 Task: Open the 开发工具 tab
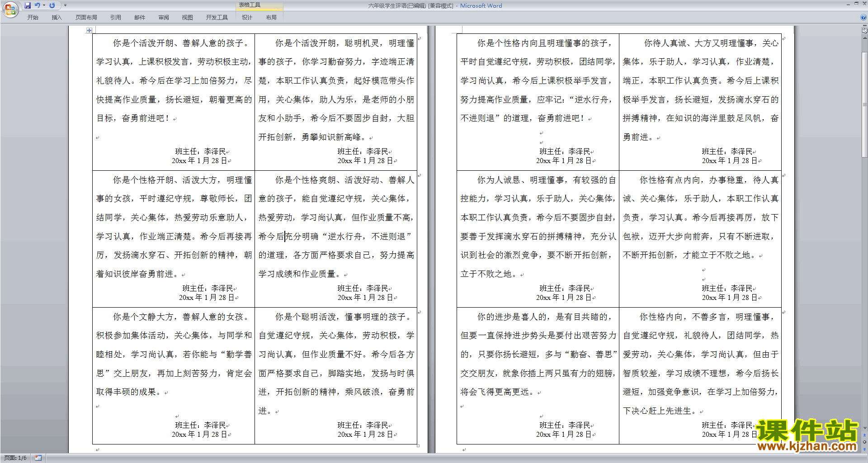(217, 17)
